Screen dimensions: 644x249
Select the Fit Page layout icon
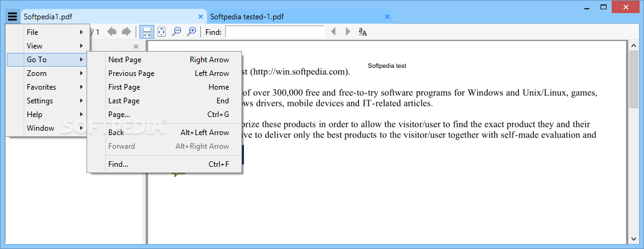point(161,32)
